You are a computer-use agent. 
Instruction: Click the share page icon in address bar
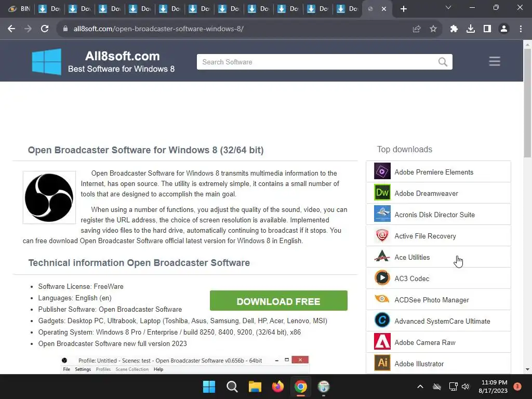click(x=416, y=29)
